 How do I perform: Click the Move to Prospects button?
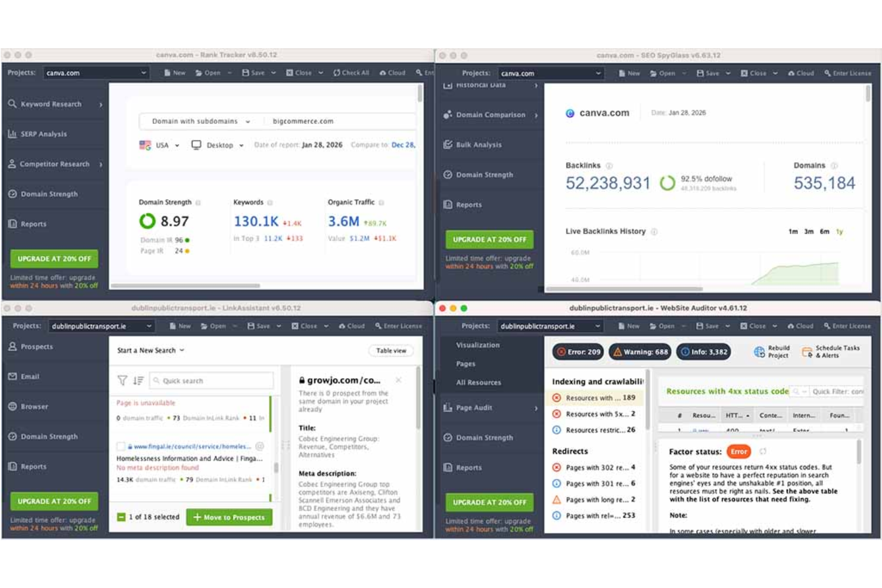click(229, 517)
